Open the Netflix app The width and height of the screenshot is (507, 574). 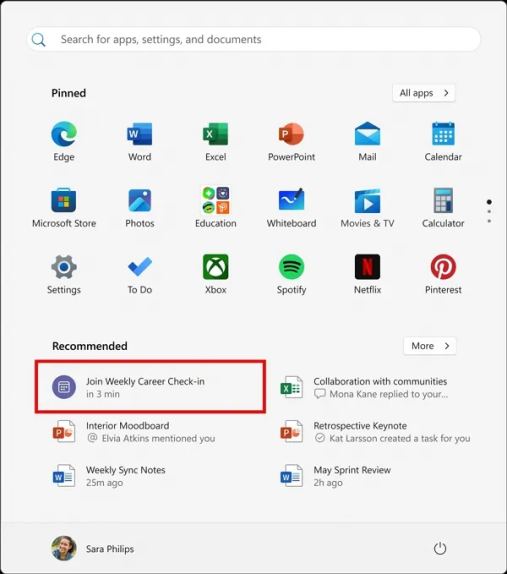coord(367,274)
